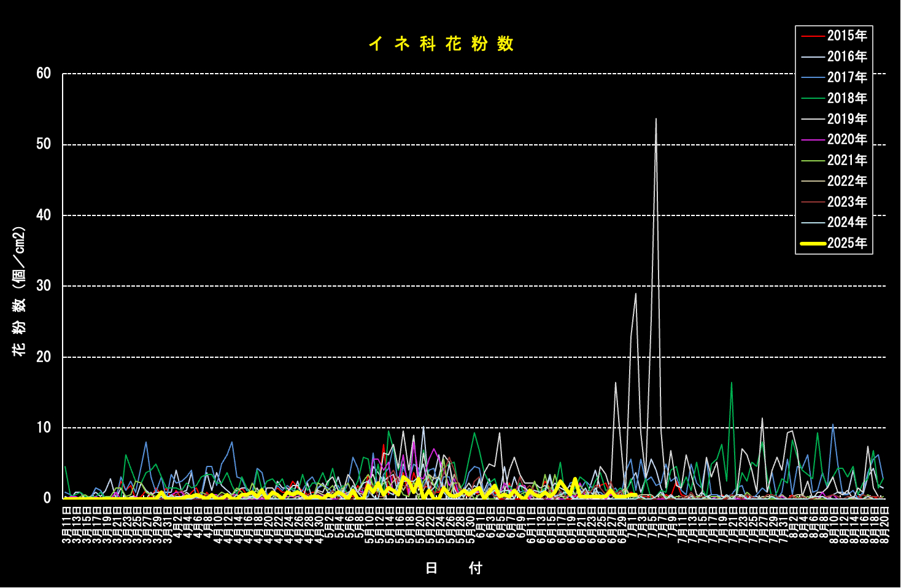901x588 pixels.
Task: Select the 2021年 legend label
Action: (x=847, y=160)
